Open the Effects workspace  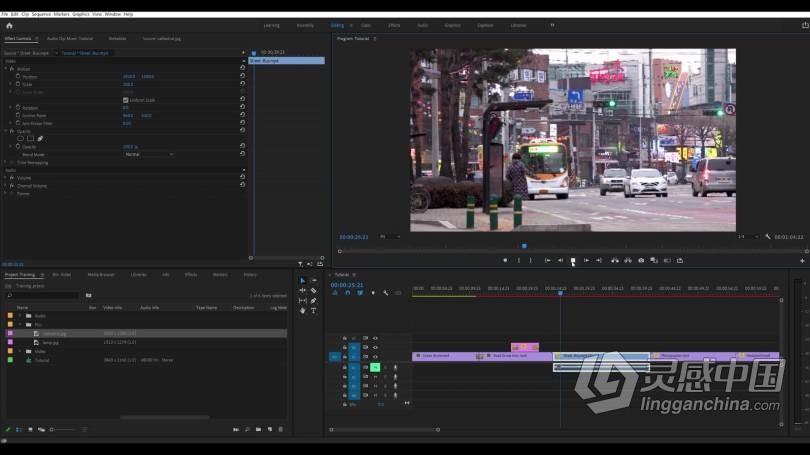pos(394,25)
